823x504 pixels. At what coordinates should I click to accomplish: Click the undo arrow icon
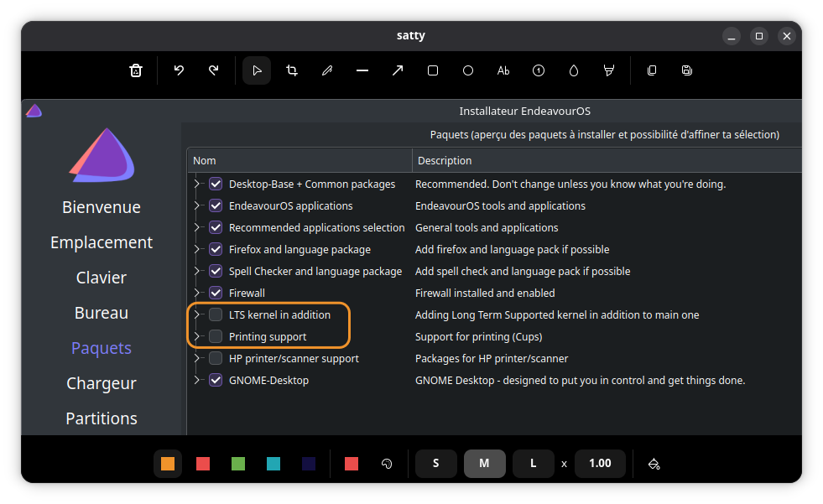click(x=179, y=70)
